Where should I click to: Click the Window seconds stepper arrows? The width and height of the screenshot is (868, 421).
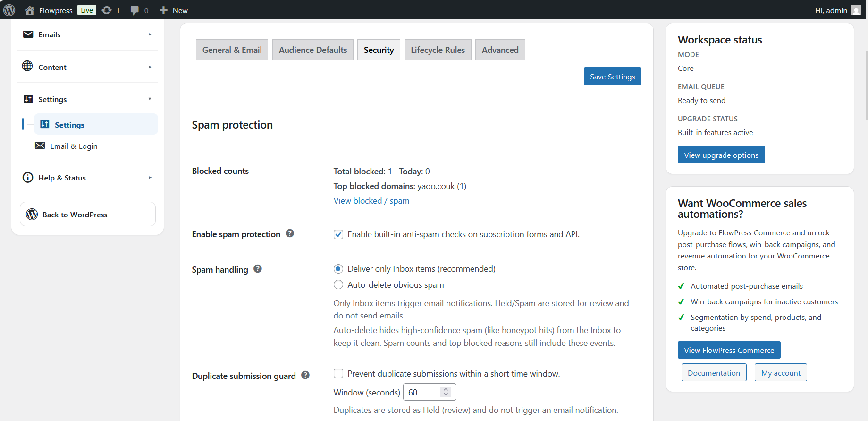tap(446, 392)
